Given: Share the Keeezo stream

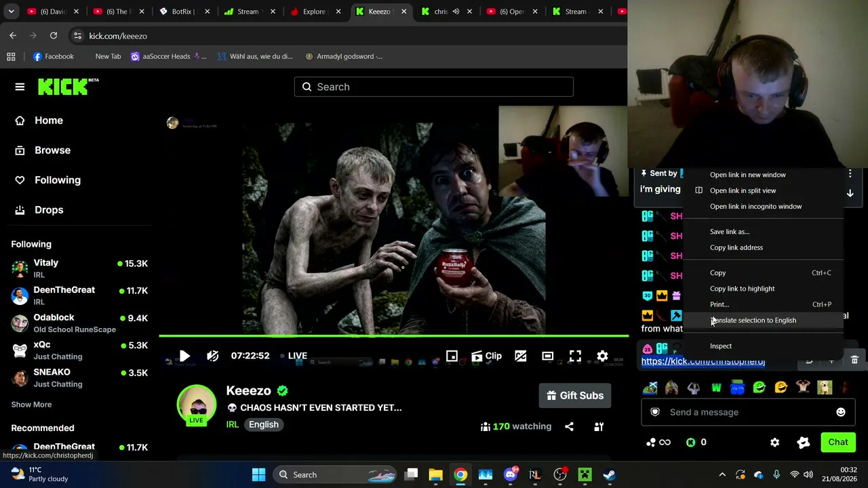Looking at the screenshot, I should (x=569, y=426).
